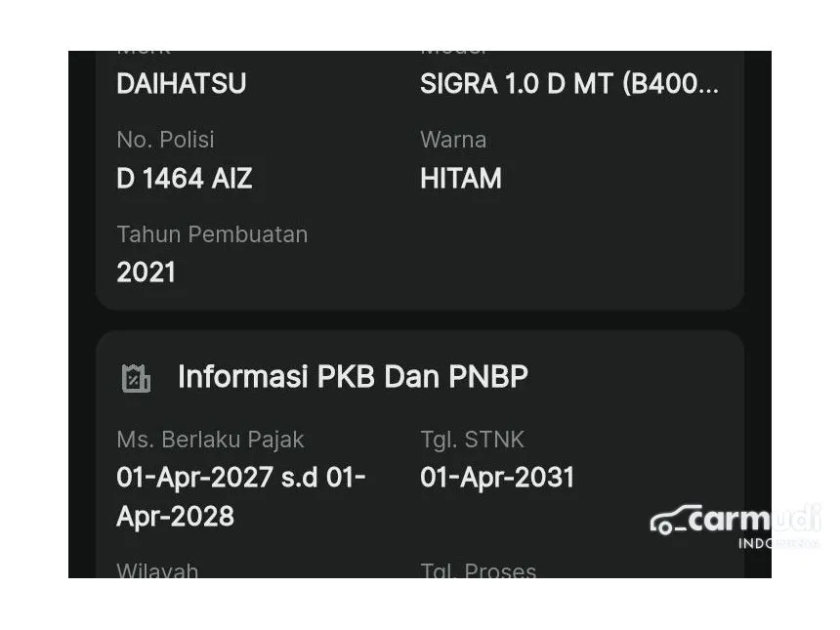
Task: Click the partially visible Wilayah label
Action: pos(157,570)
